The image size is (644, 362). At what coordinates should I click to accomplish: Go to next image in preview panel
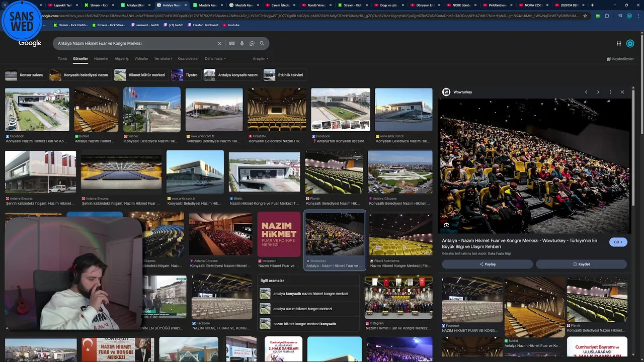598,92
